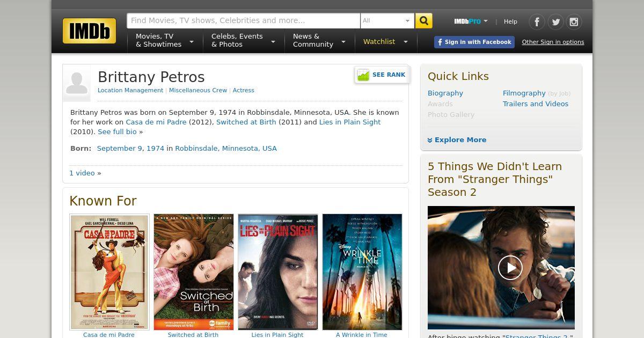Click Lies in Plain Sight poster
Image resolution: width=644 pixels, height=338 pixels.
click(278, 272)
